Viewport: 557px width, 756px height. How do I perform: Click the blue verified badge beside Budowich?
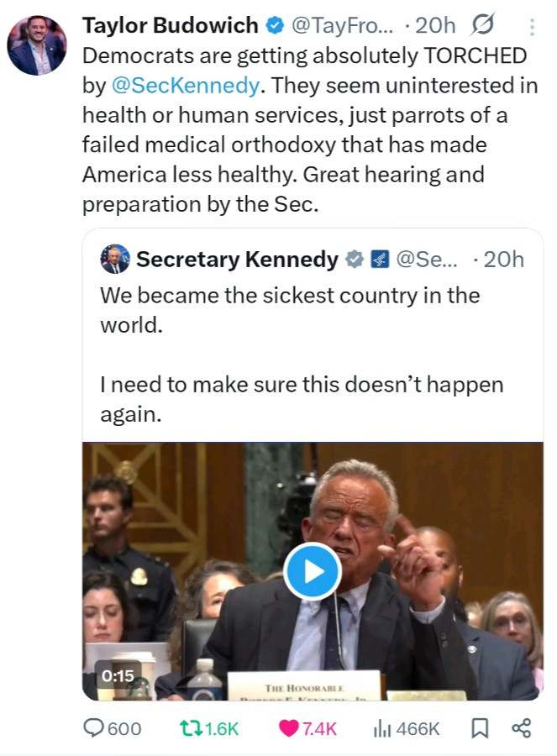click(275, 26)
